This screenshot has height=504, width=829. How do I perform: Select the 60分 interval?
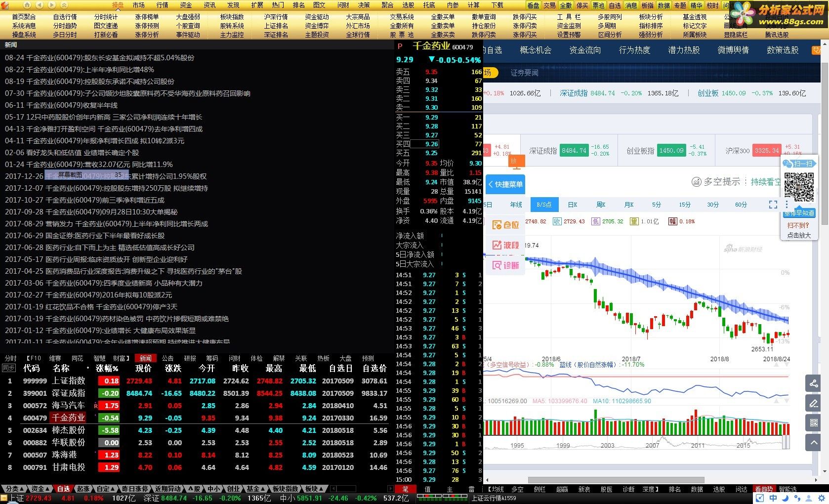click(741, 205)
